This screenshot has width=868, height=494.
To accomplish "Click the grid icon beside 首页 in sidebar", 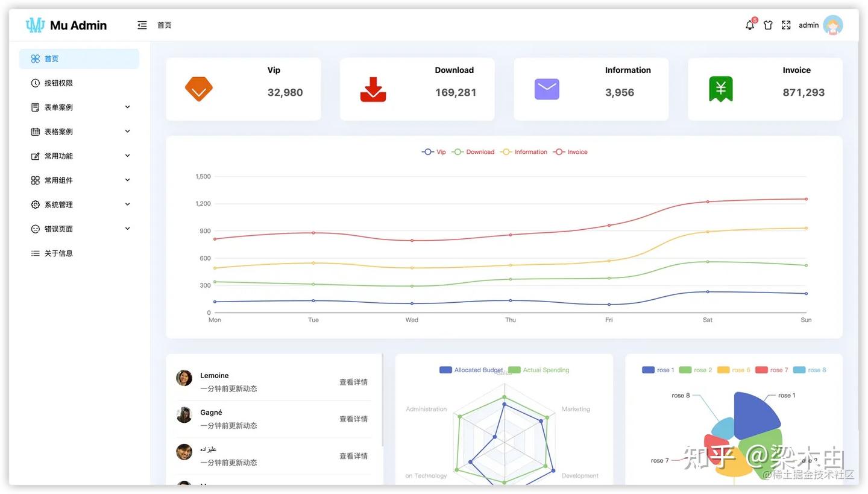I will click(34, 58).
